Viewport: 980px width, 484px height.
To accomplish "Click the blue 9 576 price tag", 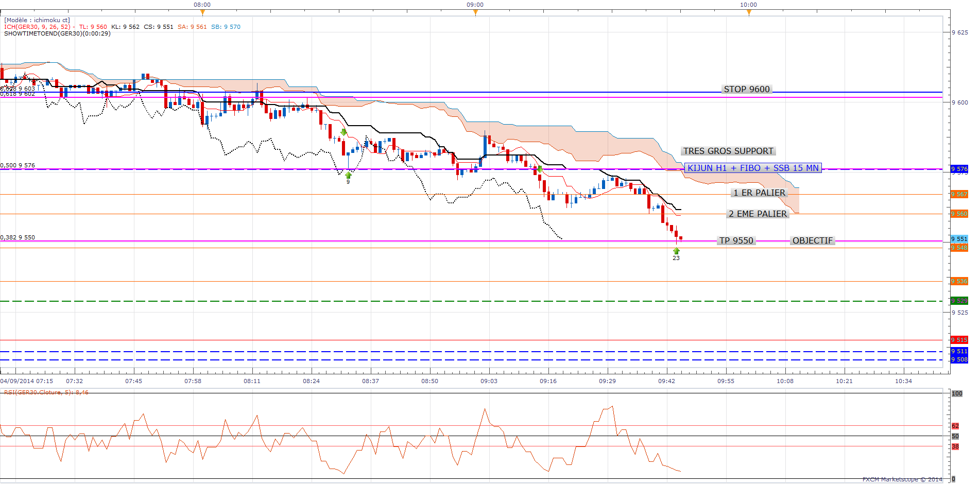I will coord(959,169).
